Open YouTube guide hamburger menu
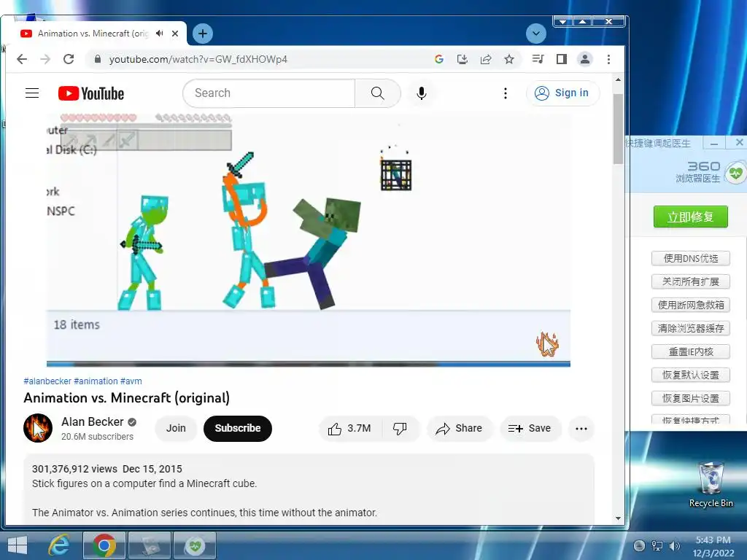747x560 pixels. pyautogui.click(x=32, y=93)
